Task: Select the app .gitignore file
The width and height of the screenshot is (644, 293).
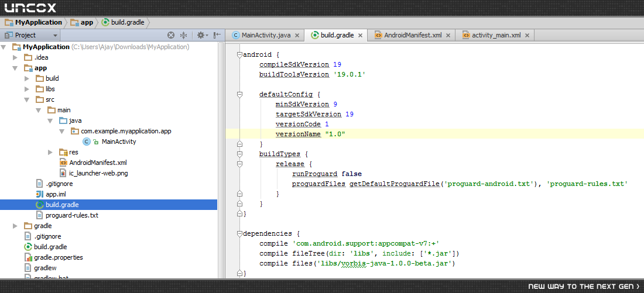Action: click(x=60, y=184)
